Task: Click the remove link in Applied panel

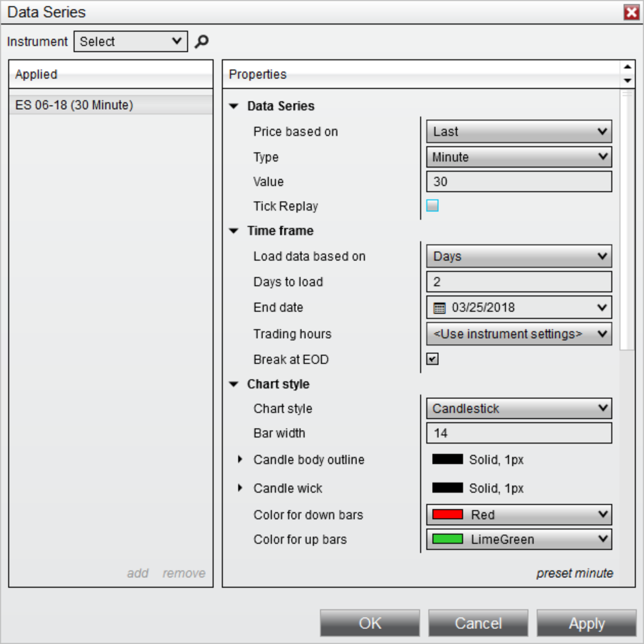Action: click(x=184, y=573)
